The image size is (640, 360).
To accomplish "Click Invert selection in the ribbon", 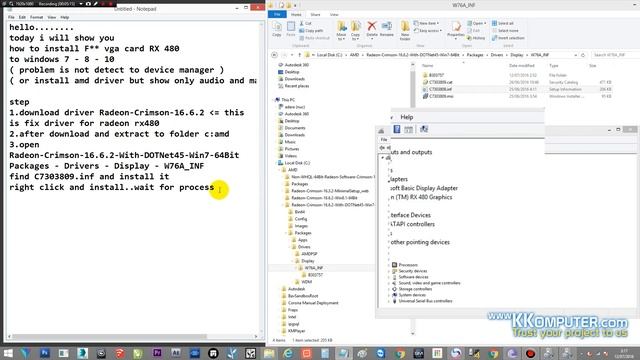I will (x=508, y=38).
